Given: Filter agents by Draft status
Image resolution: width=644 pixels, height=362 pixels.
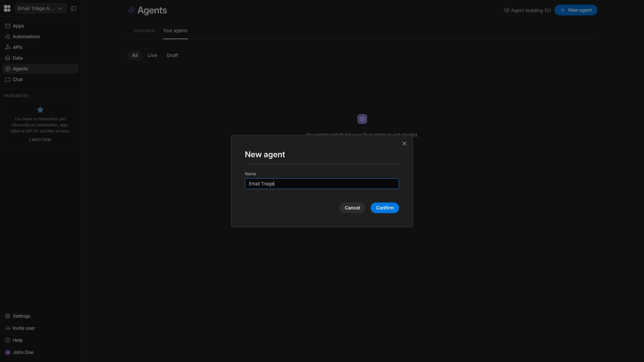Looking at the screenshot, I should (x=172, y=55).
